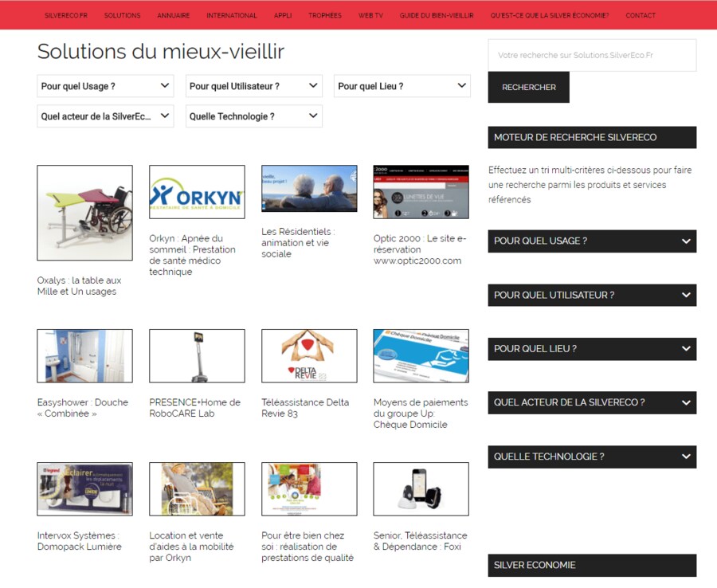Image resolution: width=717 pixels, height=588 pixels.
Task: Select the Easyshower bathroom photo
Action: [84, 356]
